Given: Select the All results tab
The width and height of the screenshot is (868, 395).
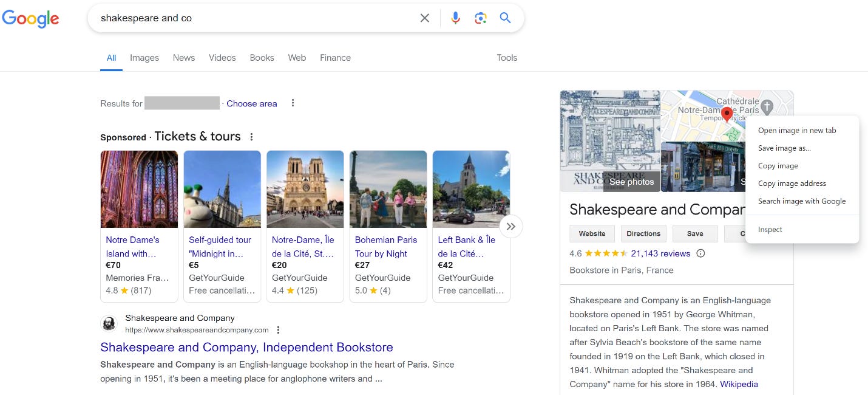Looking at the screenshot, I should pos(112,58).
